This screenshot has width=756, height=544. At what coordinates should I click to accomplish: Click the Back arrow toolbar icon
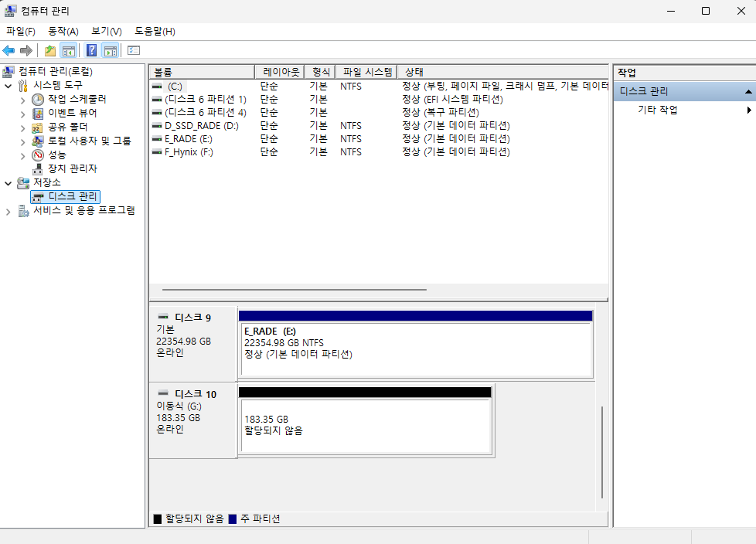click(x=9, y=50)
